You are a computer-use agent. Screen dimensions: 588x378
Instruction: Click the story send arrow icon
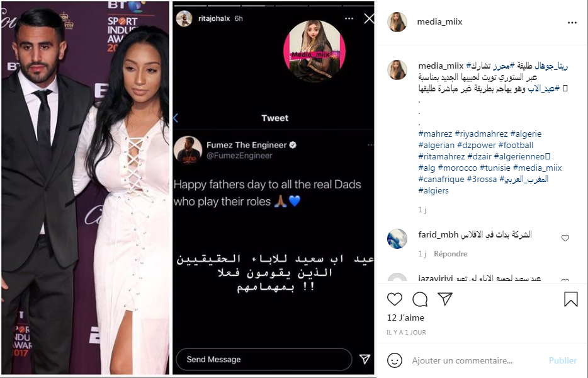tap(365, 359)
